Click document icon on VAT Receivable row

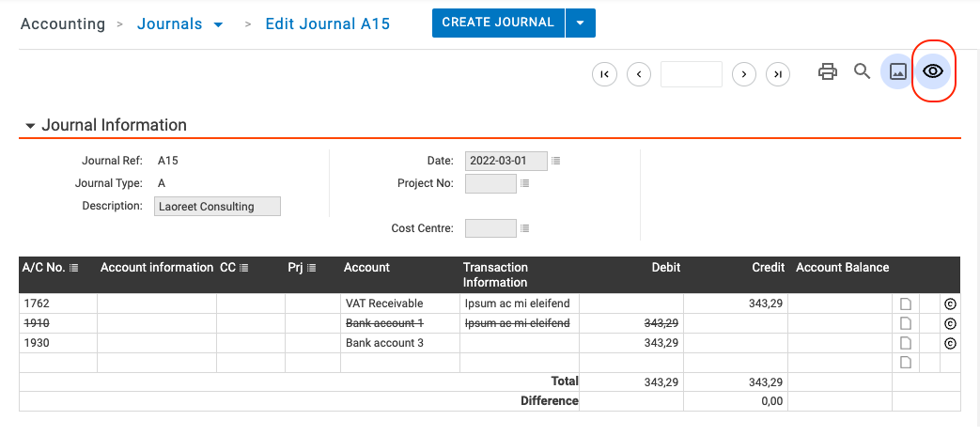(x=906, y=304)
